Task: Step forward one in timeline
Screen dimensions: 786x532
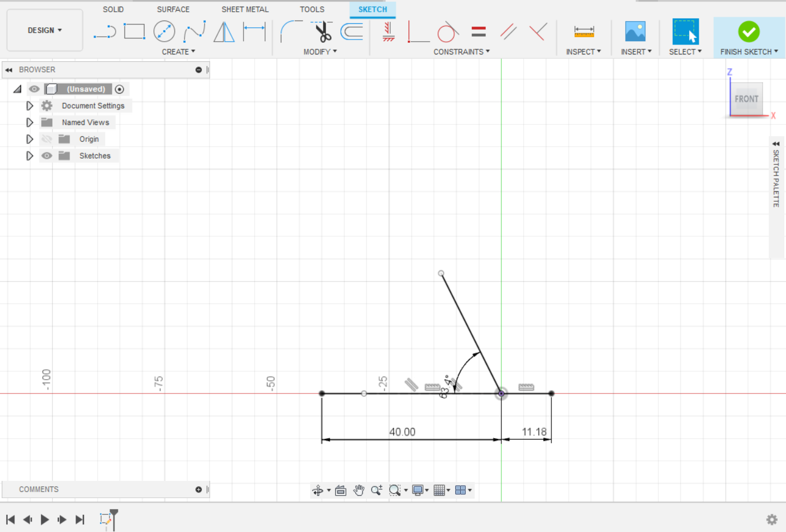Action: tap(62, 519)
